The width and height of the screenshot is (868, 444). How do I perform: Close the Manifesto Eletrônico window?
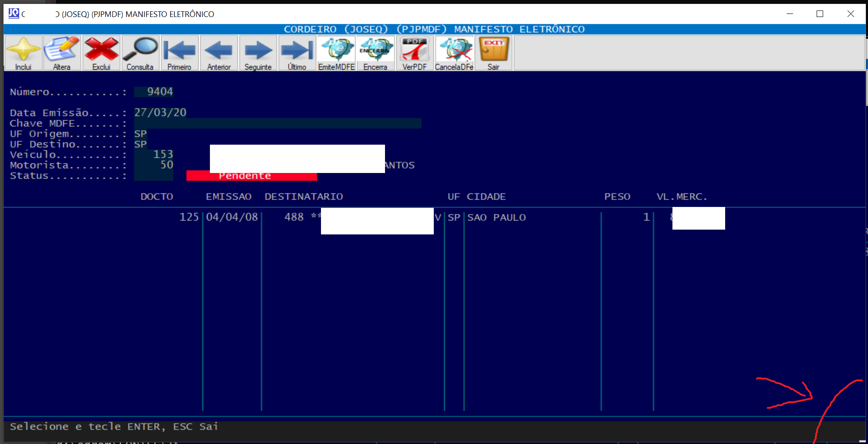(x=851, y=14)
